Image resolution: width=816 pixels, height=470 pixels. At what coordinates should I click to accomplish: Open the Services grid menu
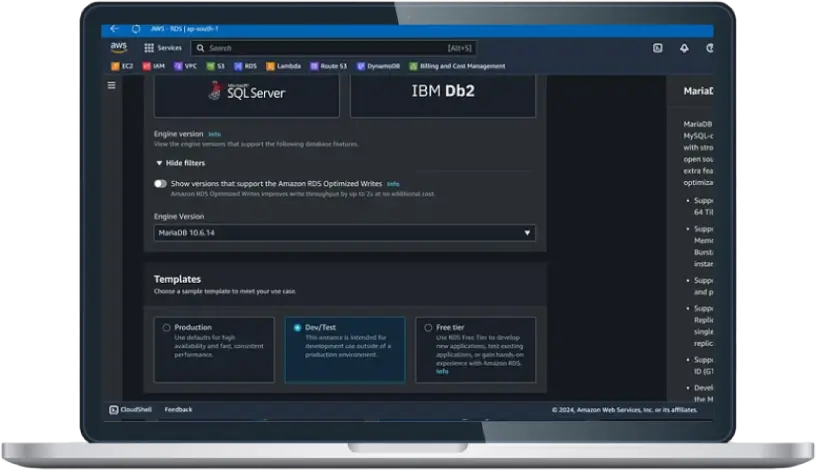coord(163,48)
